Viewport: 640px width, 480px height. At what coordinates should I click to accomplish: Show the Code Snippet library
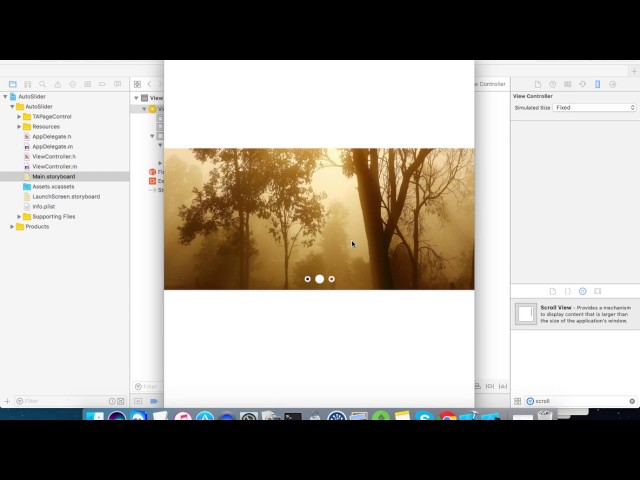tap(567, 291)
